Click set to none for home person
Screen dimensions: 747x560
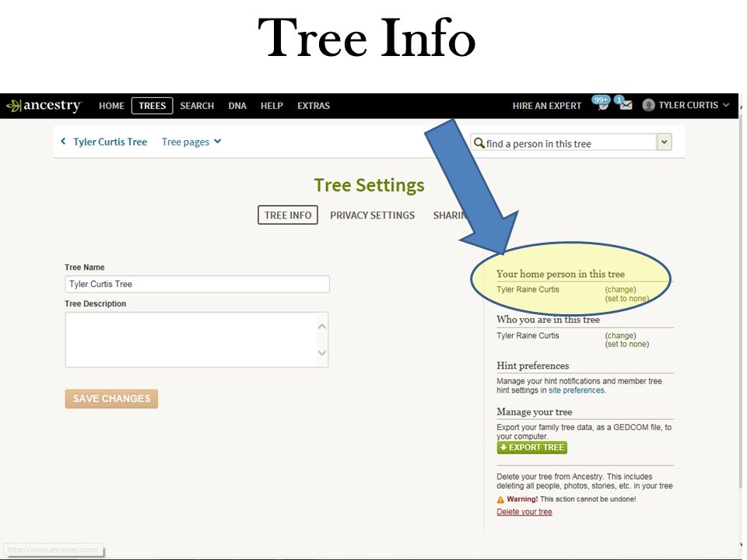pos(627,299)
